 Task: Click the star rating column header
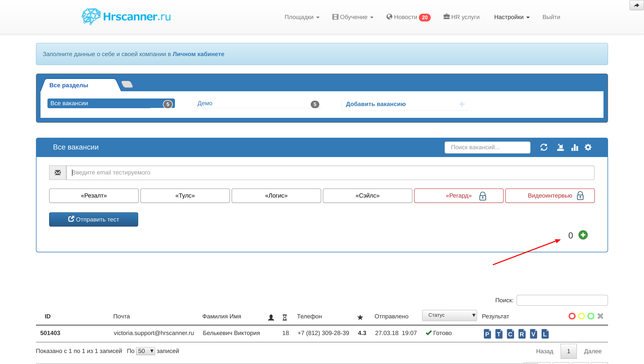tap(360, 317)
